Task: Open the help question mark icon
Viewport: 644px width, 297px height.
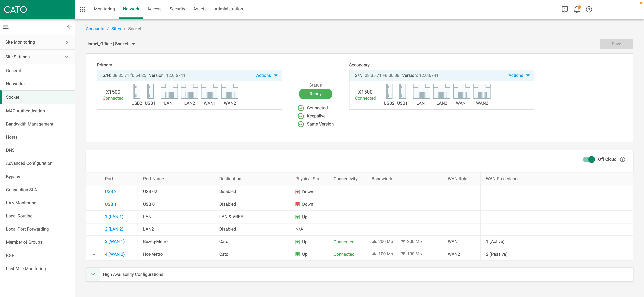Action: [x=589, y=9]
